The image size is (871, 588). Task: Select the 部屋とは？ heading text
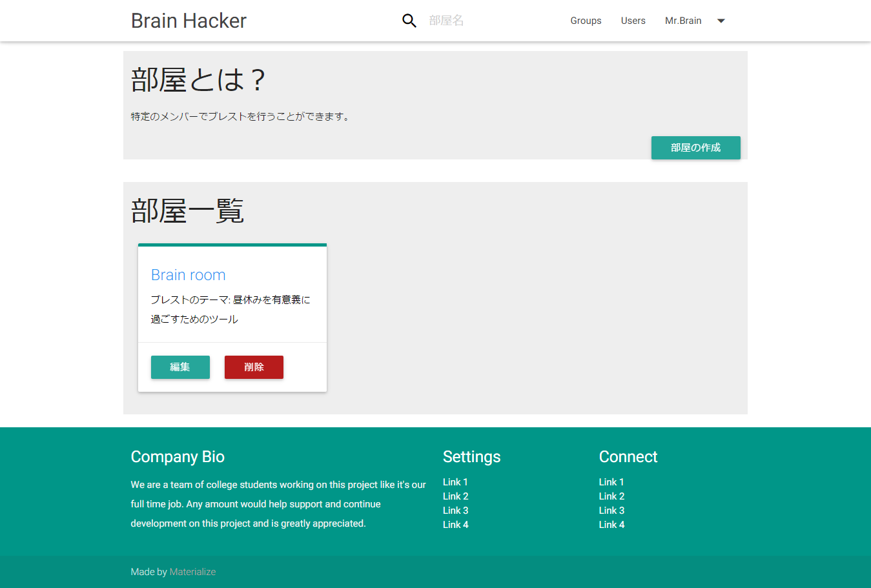[198, 80]
